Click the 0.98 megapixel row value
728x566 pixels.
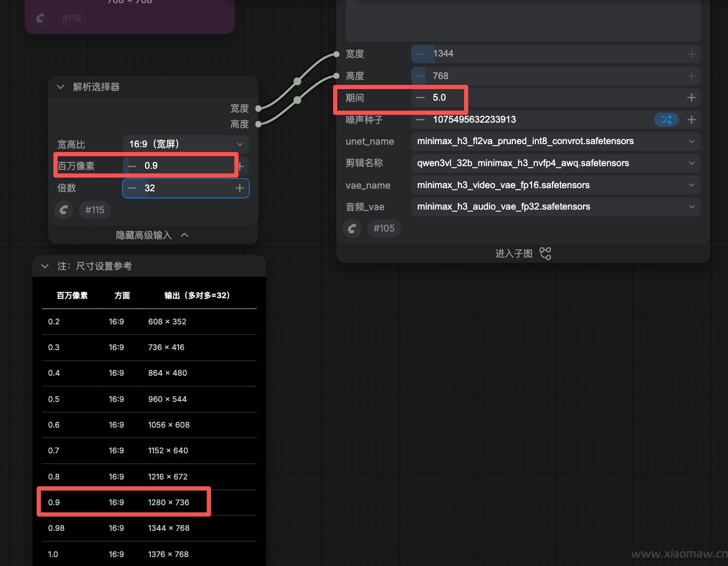pos(56,528)
